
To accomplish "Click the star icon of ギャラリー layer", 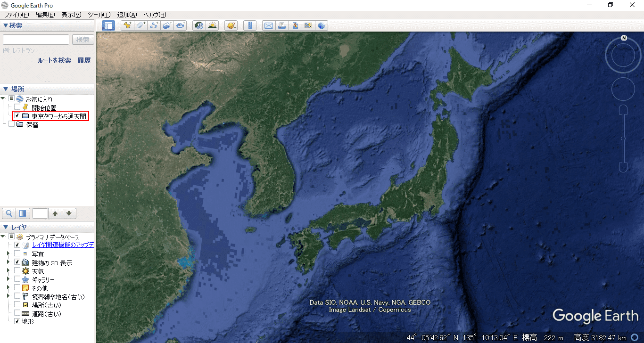I will click(25, 279).
